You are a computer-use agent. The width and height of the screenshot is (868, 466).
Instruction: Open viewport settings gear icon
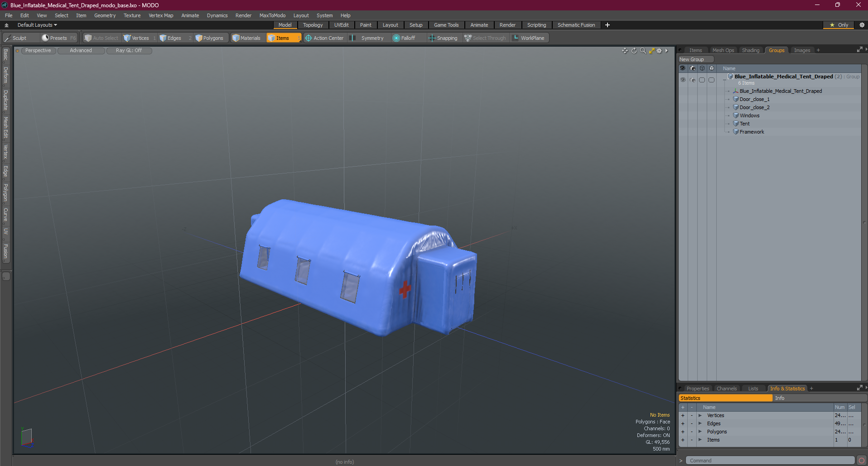[660, 51]
